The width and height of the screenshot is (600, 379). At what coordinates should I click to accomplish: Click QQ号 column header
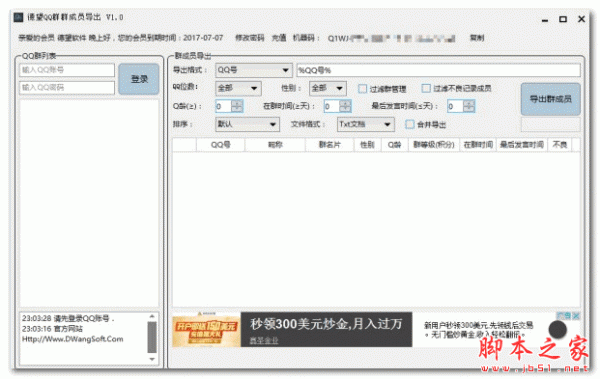pyautogui.click(x=220, y=145)
